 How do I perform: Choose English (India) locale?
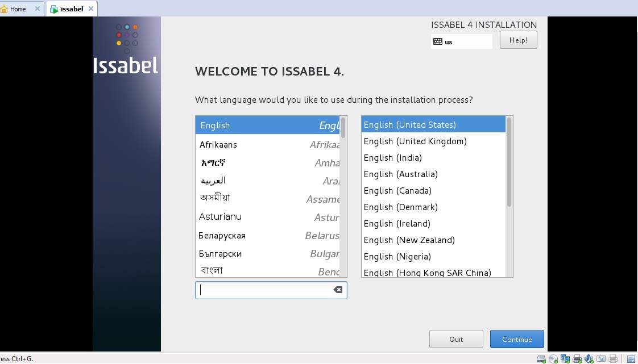pyautogui.click(x=433, y=158)
